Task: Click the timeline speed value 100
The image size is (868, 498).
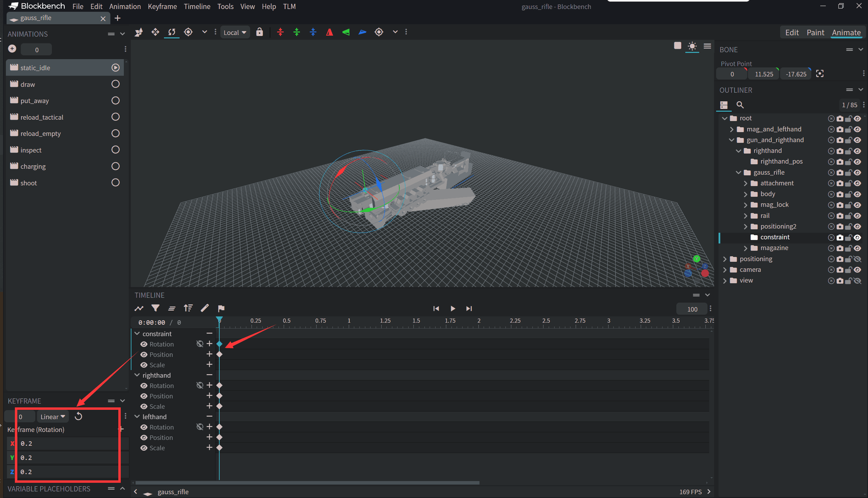Action: (x=692, y=309)
